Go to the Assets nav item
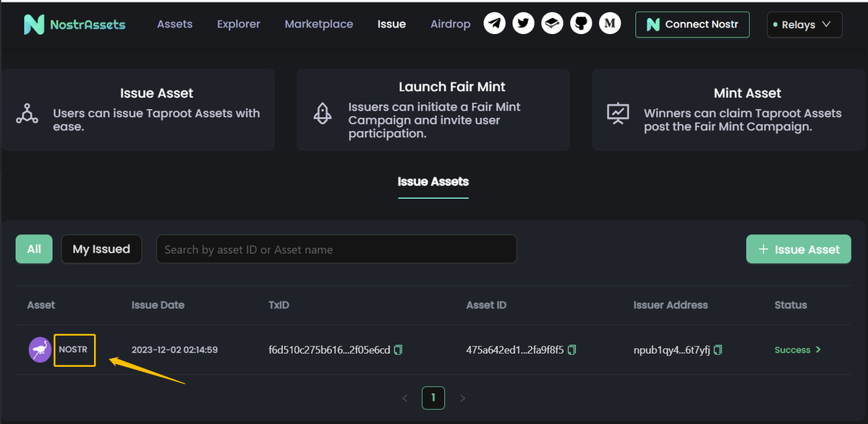 [x=175, y=24]
